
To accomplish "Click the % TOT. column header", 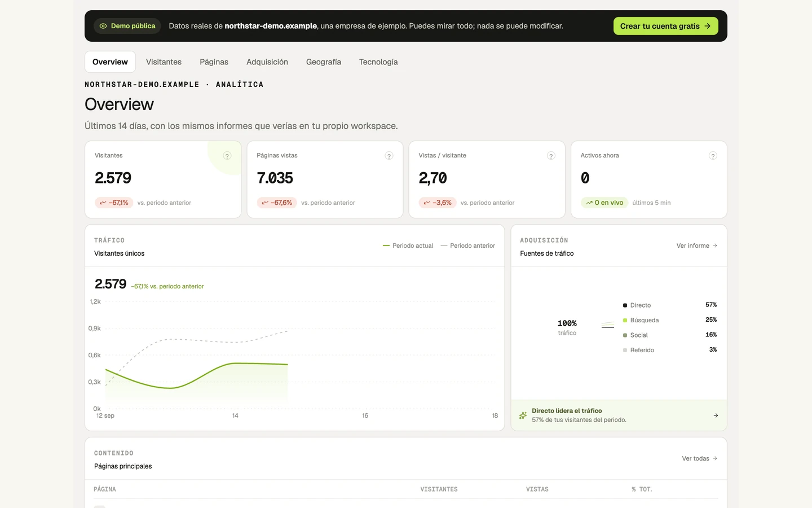I will (642, 489).
